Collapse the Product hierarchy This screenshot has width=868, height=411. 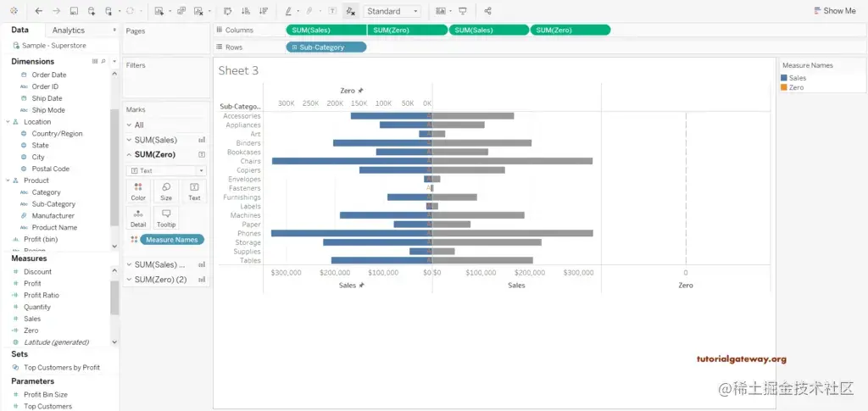point(8,181)
